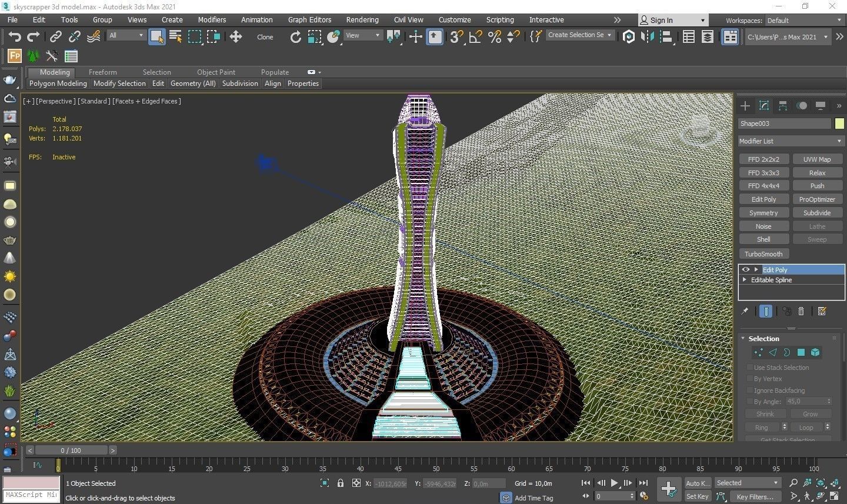Screen dimensions: 847x504
Task: Open the Scene Explorer toggle icon
Action: point(688,37)
